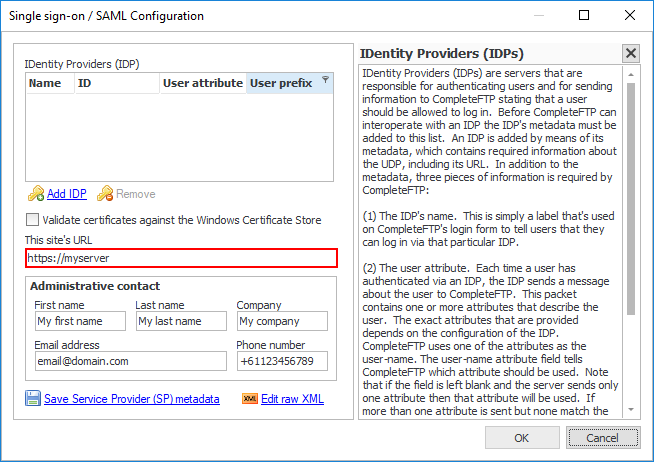Click the This site's URL field
This screenshot has height=462, width=654.
click(181, 258)
